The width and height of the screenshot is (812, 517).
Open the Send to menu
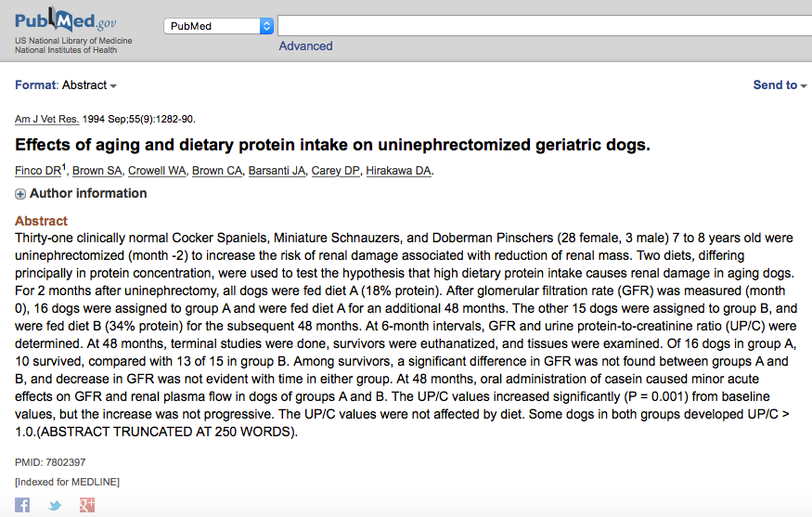coord(780,84)
